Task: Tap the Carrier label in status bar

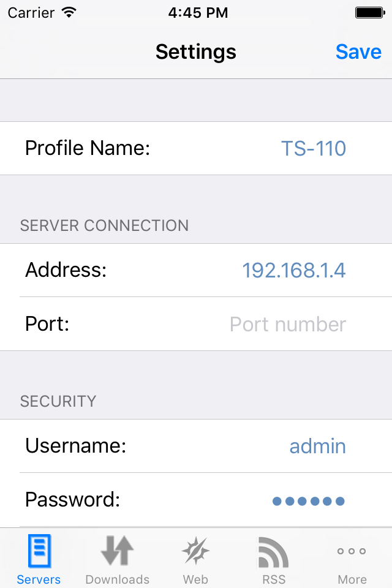Action: point(27,12)
